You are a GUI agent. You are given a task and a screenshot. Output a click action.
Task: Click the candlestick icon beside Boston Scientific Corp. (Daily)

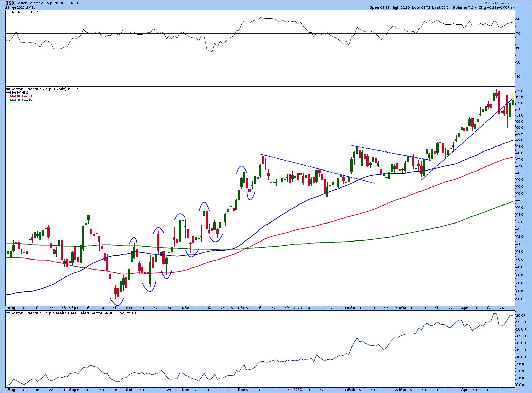coord(8,89)
